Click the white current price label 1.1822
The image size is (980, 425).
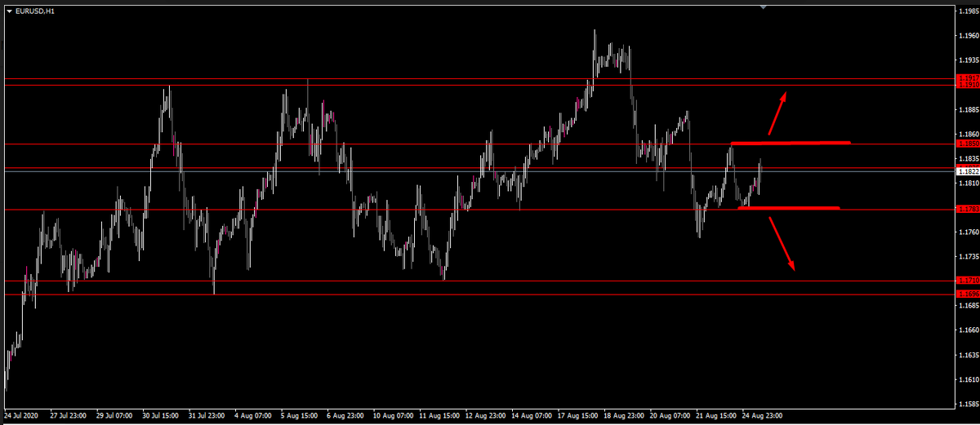point(966,171)
